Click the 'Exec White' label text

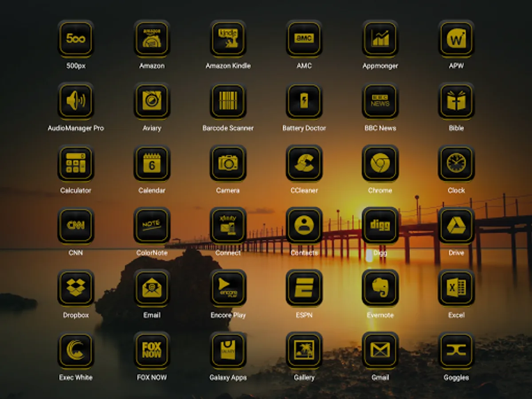click(x=76, y=378)
